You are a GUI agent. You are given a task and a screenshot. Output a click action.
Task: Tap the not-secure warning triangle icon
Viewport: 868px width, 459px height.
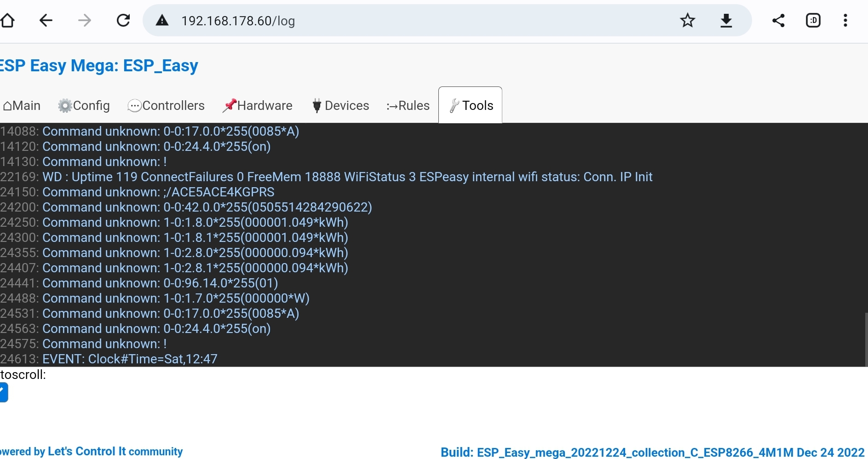162,20
